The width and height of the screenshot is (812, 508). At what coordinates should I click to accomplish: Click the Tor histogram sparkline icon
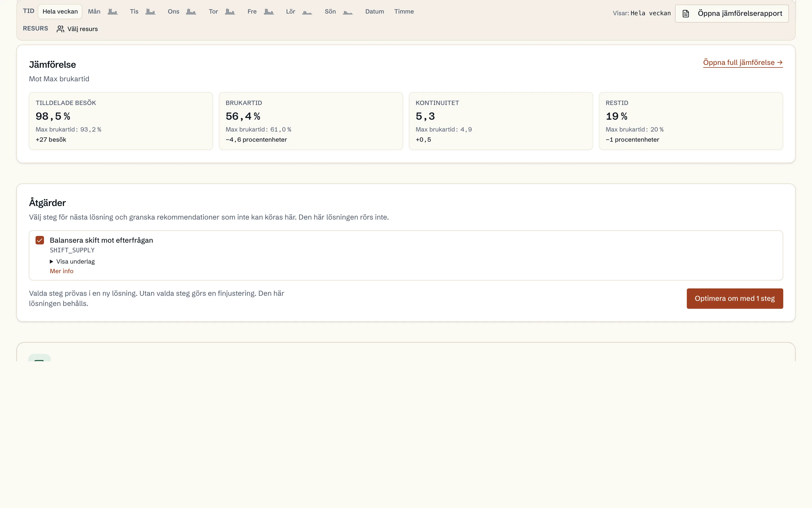(230, 12)
